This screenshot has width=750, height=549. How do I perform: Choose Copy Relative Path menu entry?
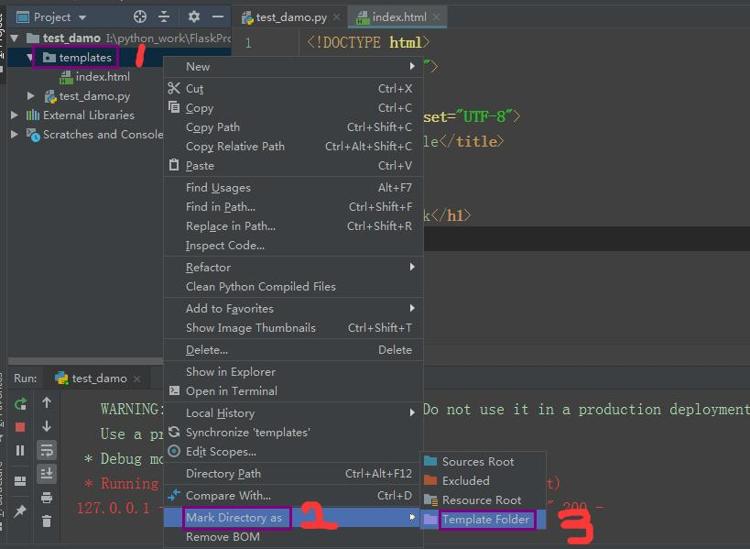235,146
